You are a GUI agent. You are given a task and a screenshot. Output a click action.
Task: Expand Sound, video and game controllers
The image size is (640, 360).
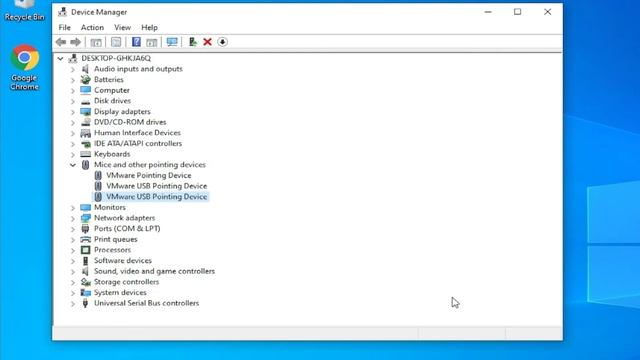coord(73,272)
